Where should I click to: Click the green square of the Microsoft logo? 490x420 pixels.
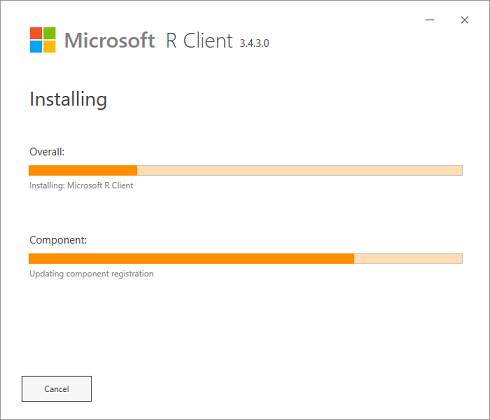(x=49, y=33)
